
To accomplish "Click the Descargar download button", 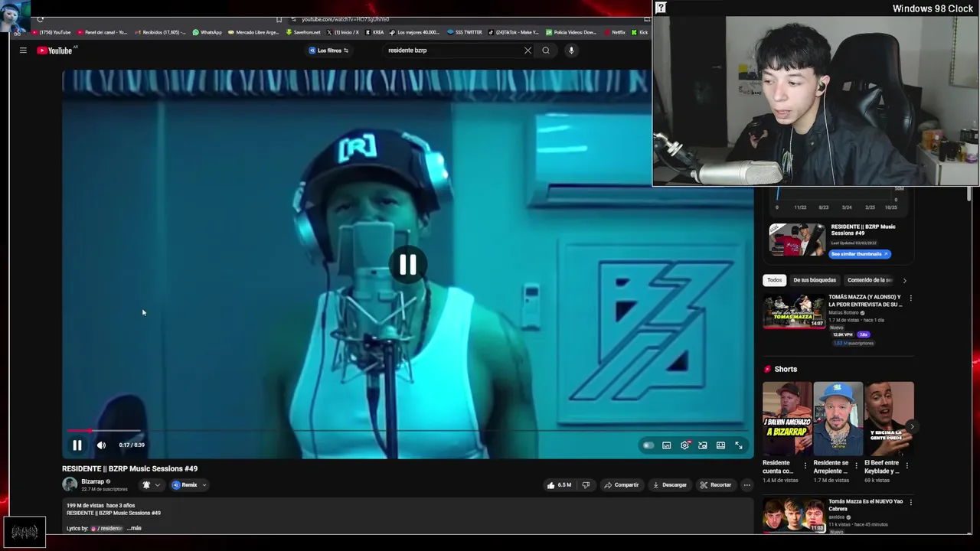I will click(670, 485).
